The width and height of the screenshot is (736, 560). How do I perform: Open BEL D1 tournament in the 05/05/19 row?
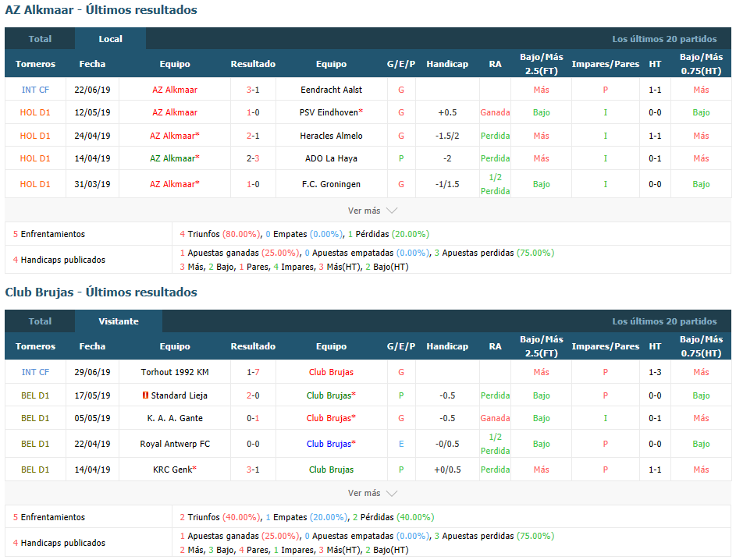point(35,418)
